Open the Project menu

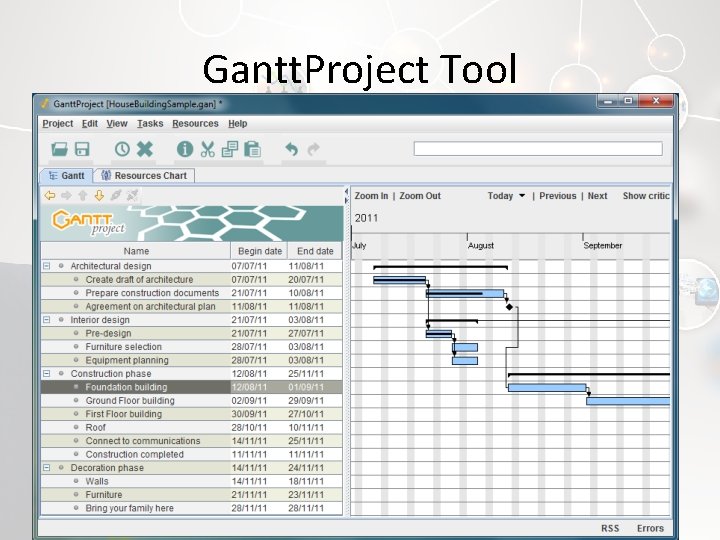58,124
